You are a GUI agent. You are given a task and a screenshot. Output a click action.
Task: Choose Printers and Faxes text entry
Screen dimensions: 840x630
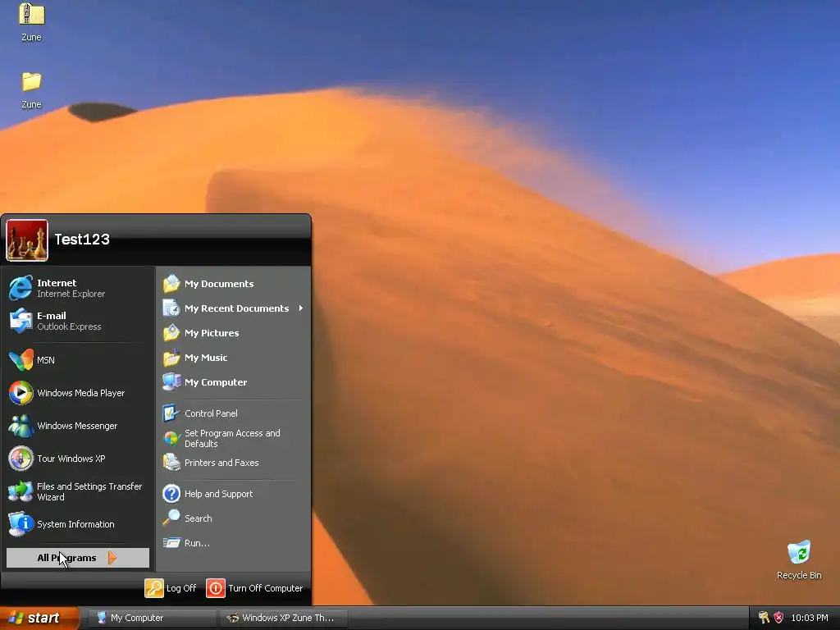click(x=221, y=463)
